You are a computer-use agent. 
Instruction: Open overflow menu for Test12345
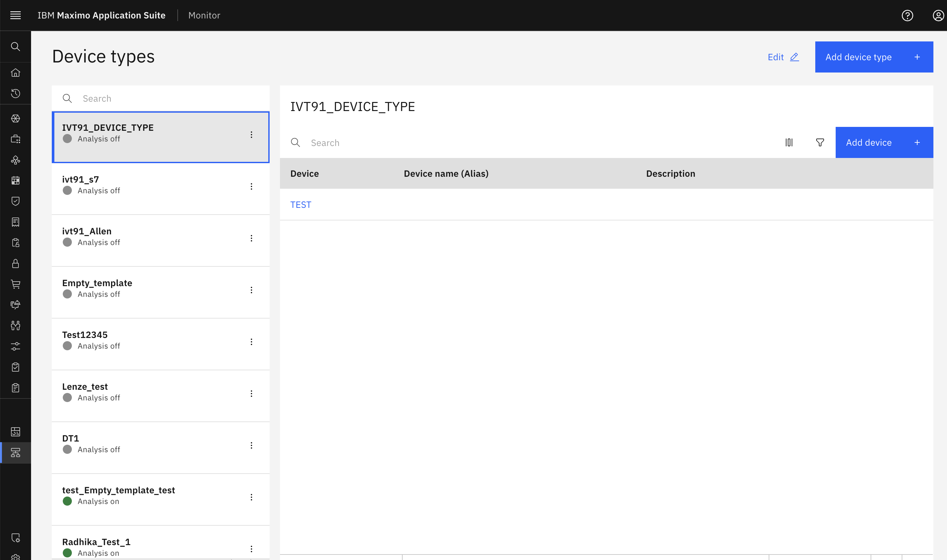(x=251, y=342)
